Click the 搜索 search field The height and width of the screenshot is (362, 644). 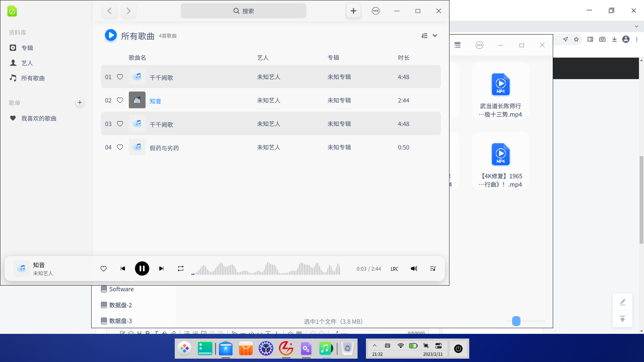[x=244, y=11]
